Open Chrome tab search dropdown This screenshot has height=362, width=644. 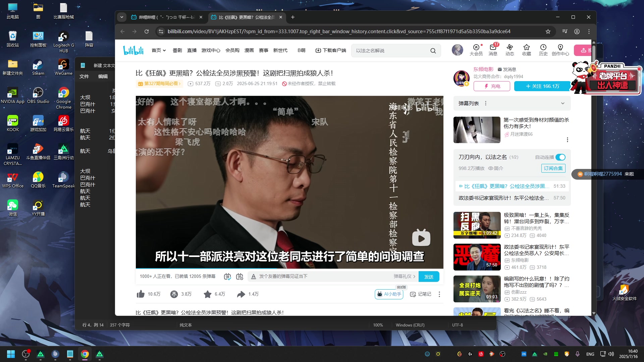pyautogui.click(x=122, y=17)
